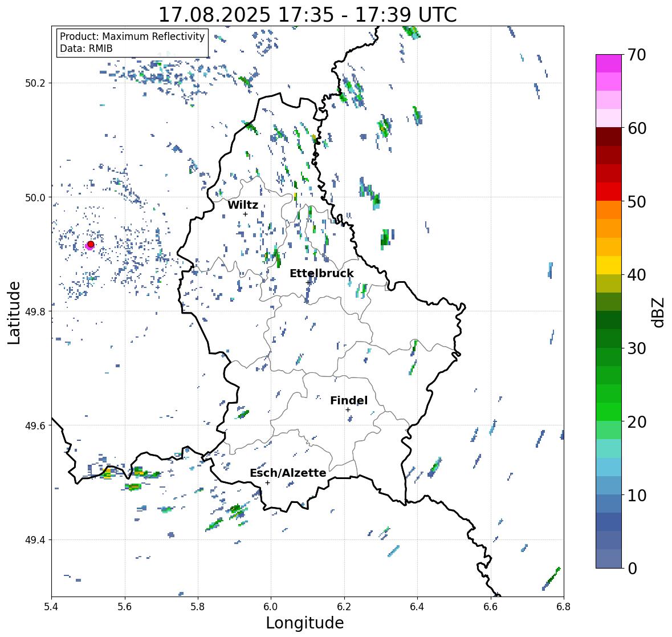Click the 6.8 longitude tick label

(564, 606)
